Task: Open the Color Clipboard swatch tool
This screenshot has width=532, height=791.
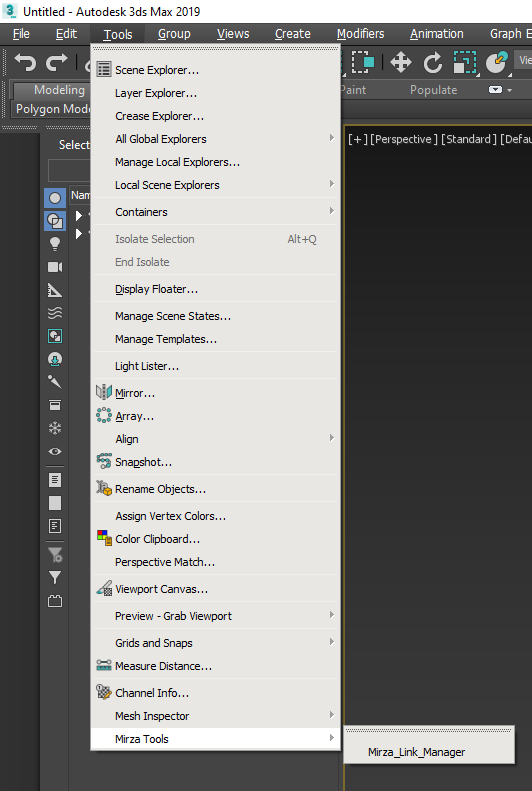Action: [216, 539]
